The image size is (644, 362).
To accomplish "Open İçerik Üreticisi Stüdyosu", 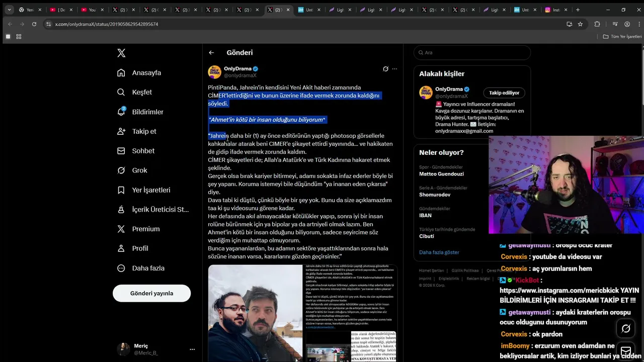I will point(153,210).
